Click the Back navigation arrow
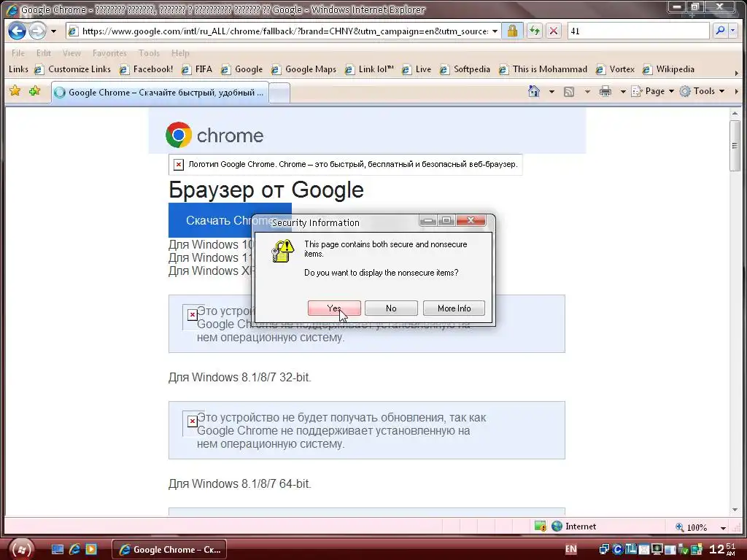This screenshot has height=560, width=747. pyautogui.click(x=18, y=31)
